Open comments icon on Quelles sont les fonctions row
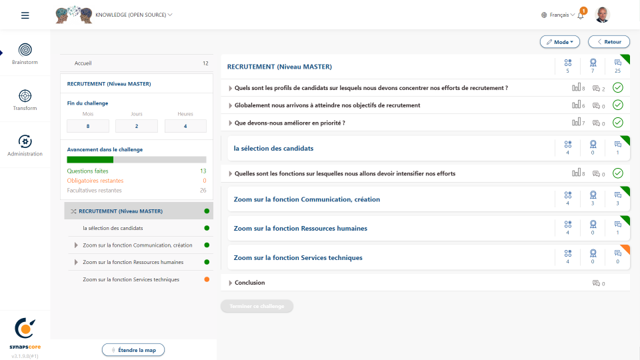Viewport: 640px width, 360px height. [596, 174]
